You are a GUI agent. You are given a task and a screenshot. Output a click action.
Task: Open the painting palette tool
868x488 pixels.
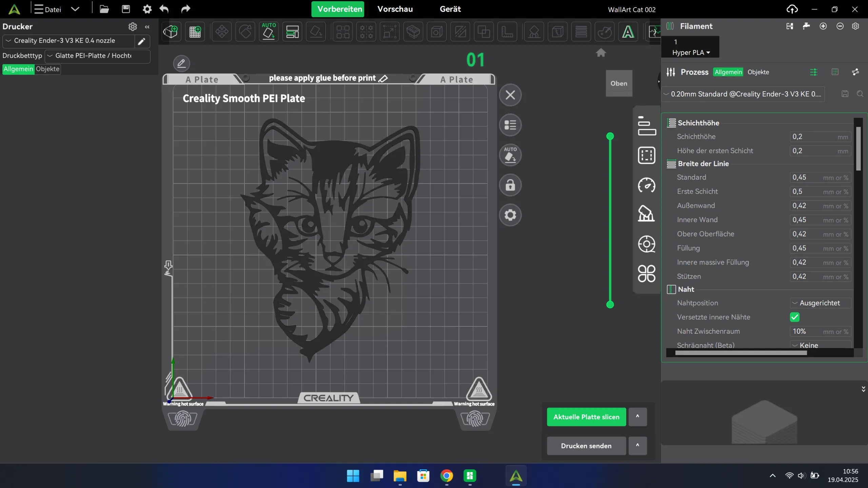tap(605, 32)
